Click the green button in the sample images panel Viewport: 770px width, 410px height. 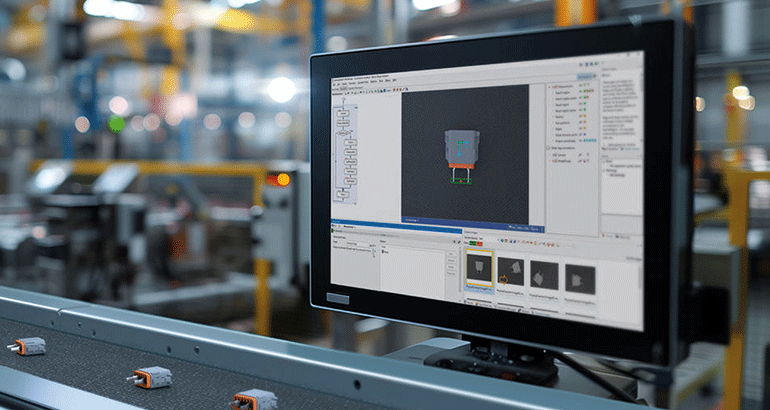pyautogui.click(x=472, y=243)
